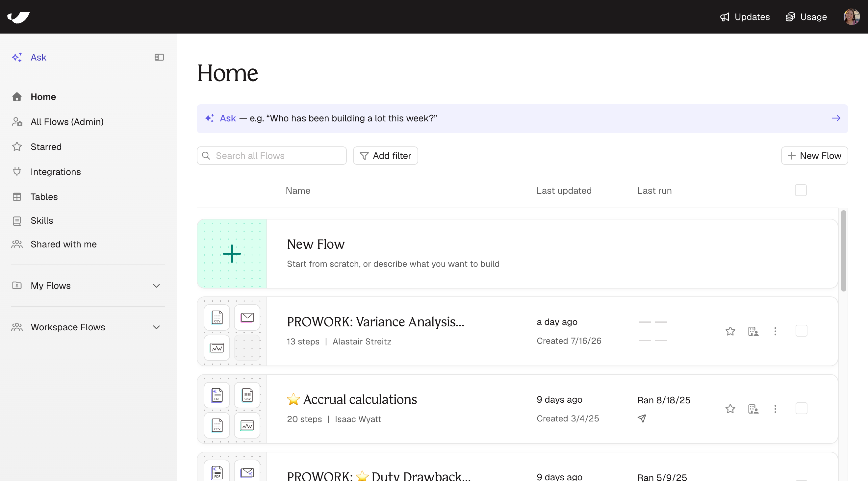Click CSV step icon in Variance Analysis thumbnail
The height and width of the screenshot is (481, 868).
[217, 317]
